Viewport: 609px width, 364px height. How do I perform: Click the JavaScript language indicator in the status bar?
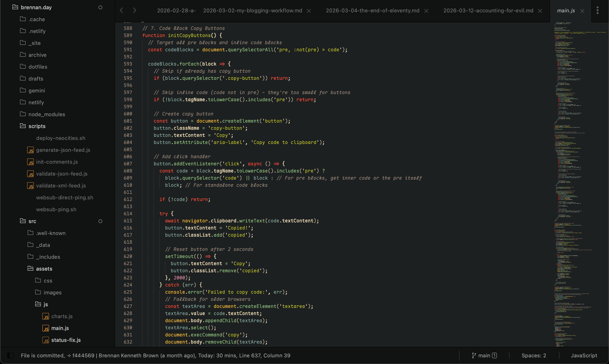click(x=584, y=355)
